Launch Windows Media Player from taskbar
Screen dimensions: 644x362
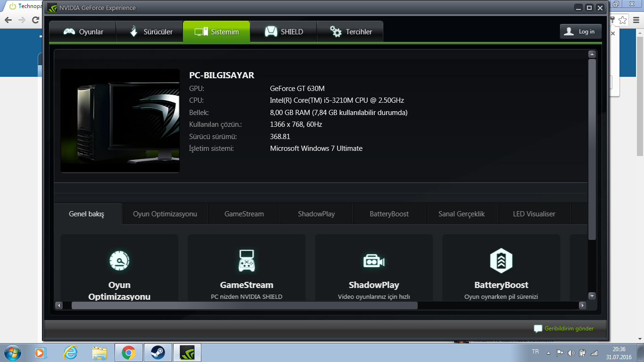tap(41, 352)
